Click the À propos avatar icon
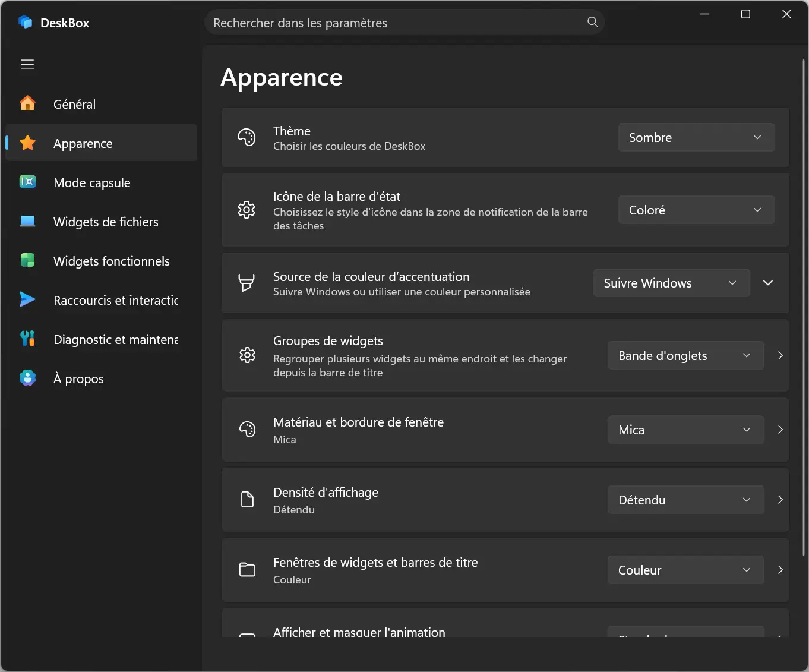809x672 pixels. click(28, 378)
